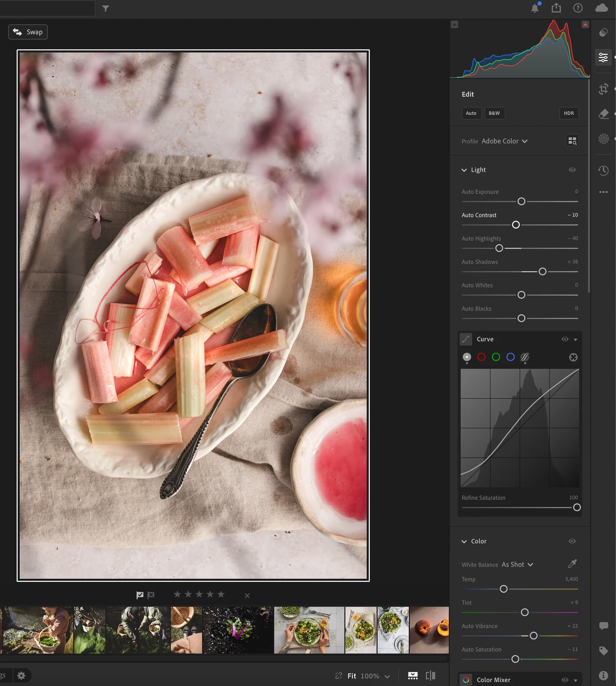Click the Auto Shadows slider handle

542,271
